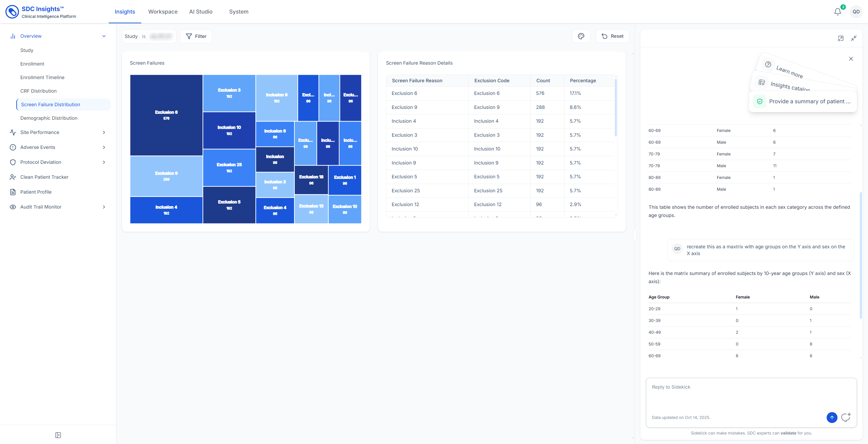This screenshot has height=444, width=868.
Task: Select the Exclusion 6 treemap block
Action: coord(166,115)
